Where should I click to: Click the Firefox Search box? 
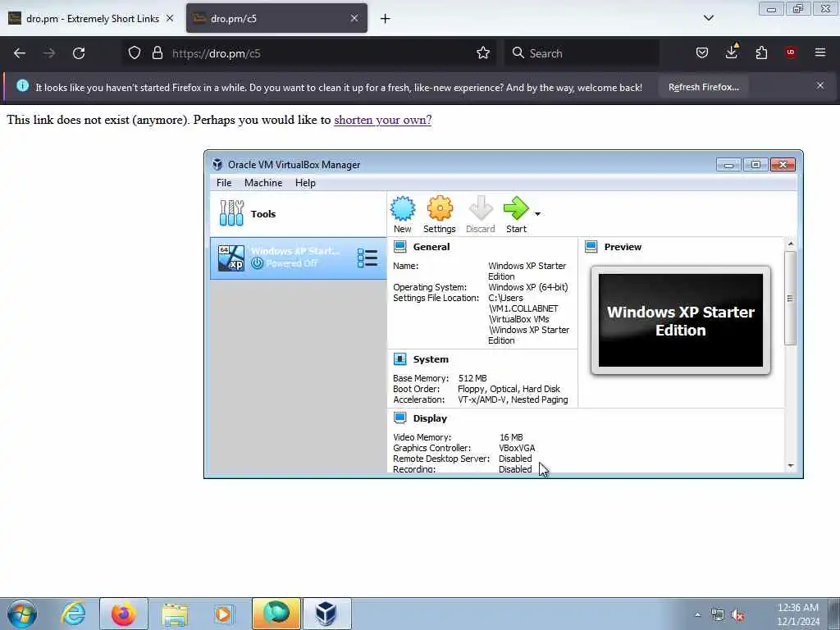pos(582,53)
